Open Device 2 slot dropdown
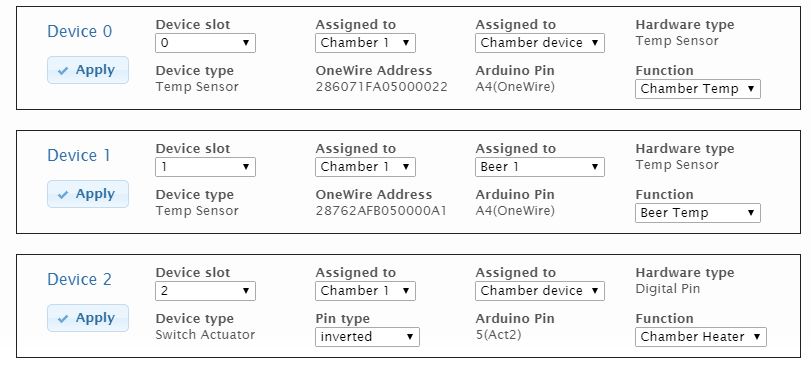Screen dimensions: 811x368 click(205, 291)
